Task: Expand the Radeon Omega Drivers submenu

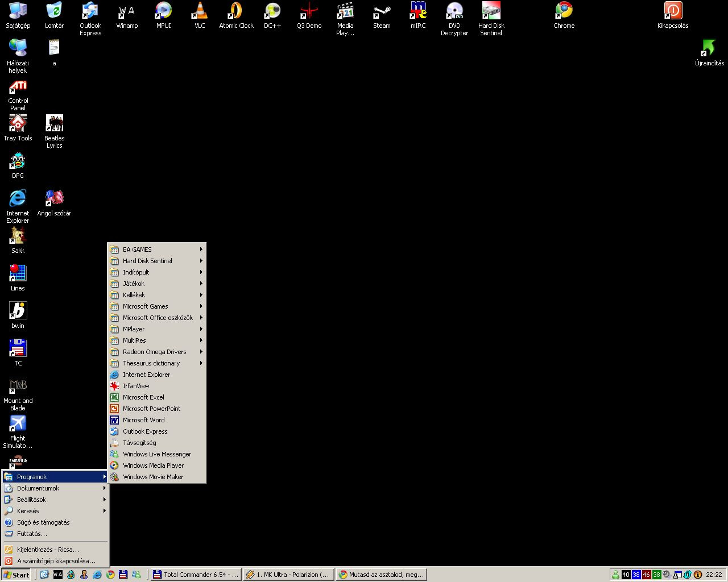Action: [156, 352]
